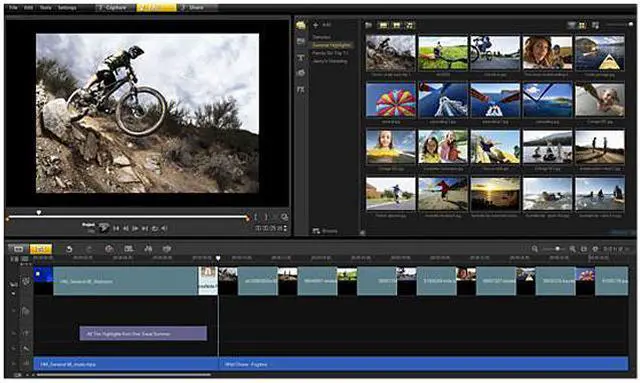Open the Transition library icon below Media
The width and height of the screenshot is (640, 383).
pyautogui.click(x=301, y=41)
